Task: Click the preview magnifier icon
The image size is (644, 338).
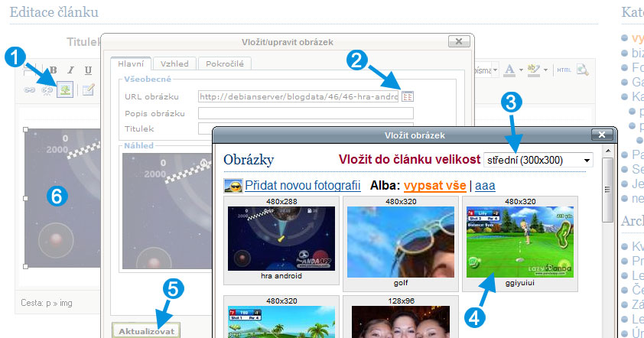Action: pyautogui.click(x=582, y=70)
